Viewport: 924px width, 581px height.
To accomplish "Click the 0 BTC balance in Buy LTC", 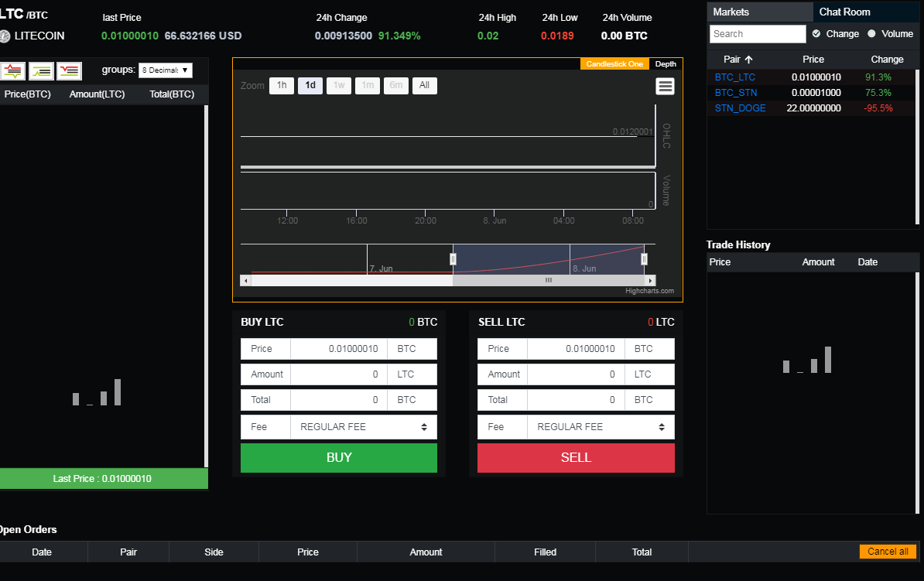I will coord(423,323).
